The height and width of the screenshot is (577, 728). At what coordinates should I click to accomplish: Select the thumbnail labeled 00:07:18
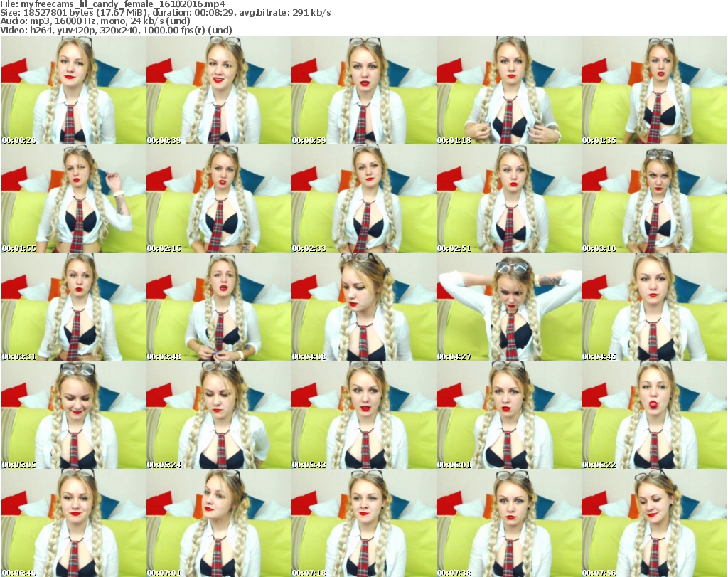(x=363, y=523)
